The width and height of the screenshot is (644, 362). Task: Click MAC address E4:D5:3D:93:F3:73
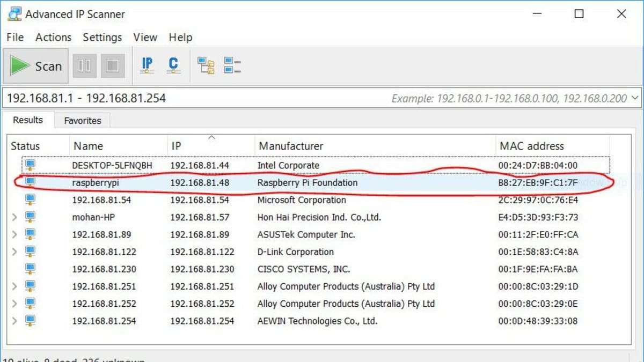pos(538,217)
